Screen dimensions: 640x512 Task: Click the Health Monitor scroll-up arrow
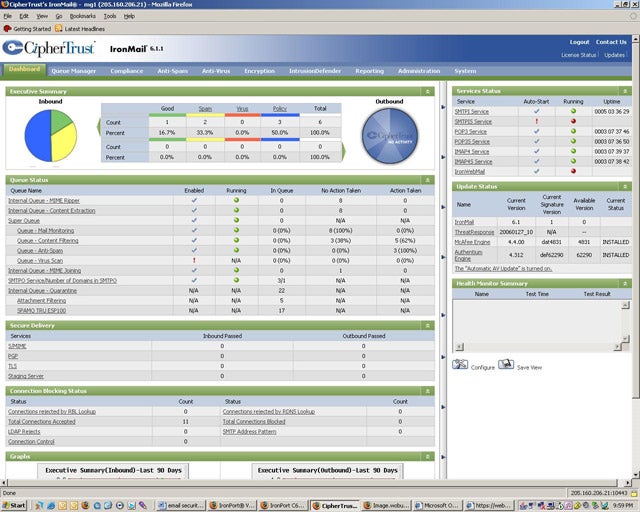coord(625,305)
